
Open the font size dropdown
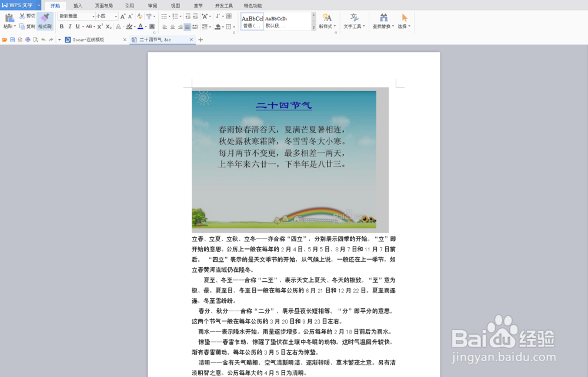click(116, 16)
